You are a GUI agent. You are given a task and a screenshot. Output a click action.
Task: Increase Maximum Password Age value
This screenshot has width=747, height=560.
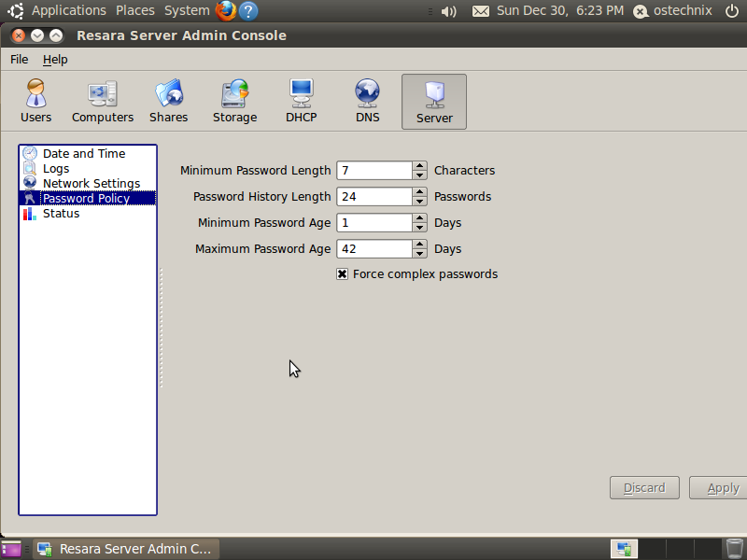pos(419,245)
